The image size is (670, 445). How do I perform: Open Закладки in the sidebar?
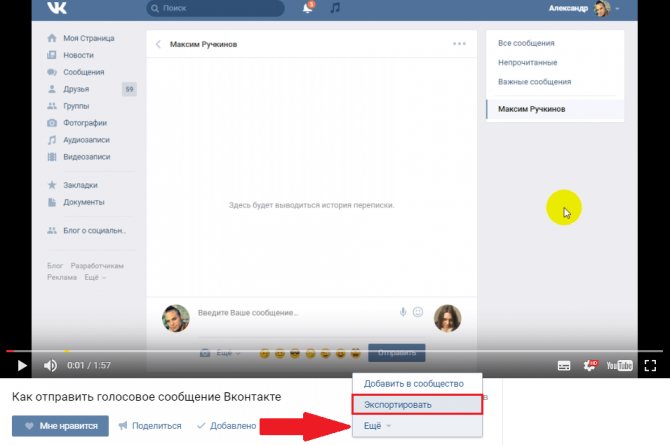point(80,185)
